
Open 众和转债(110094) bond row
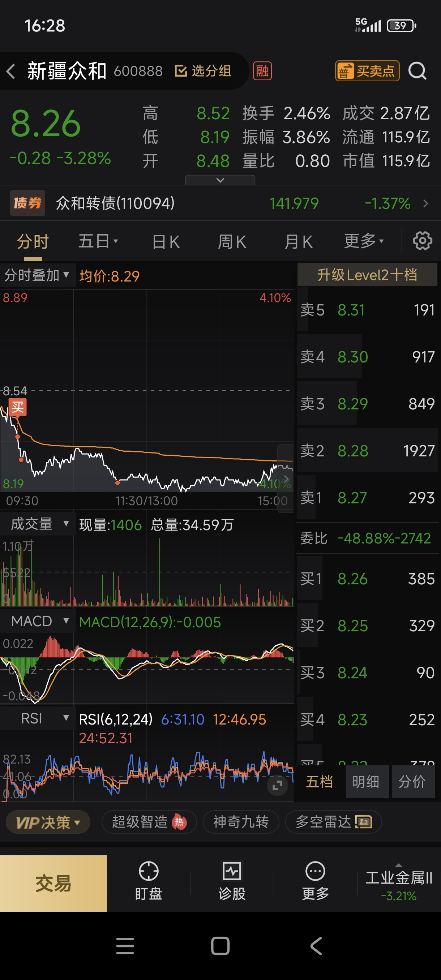click(220, 203)
